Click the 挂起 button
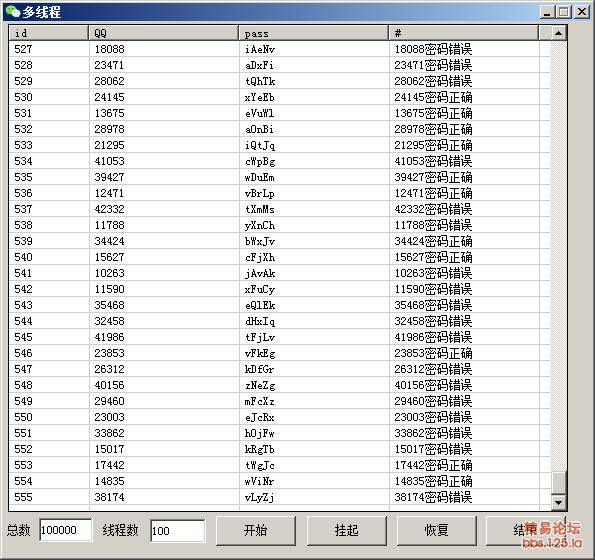 click(x=346, y=530)
